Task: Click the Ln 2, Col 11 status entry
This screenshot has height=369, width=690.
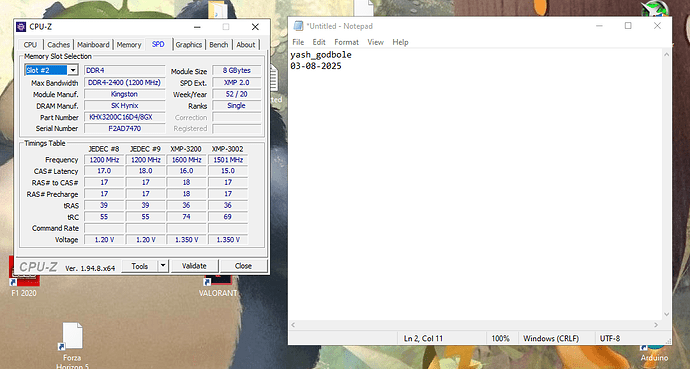Action: 423,338
